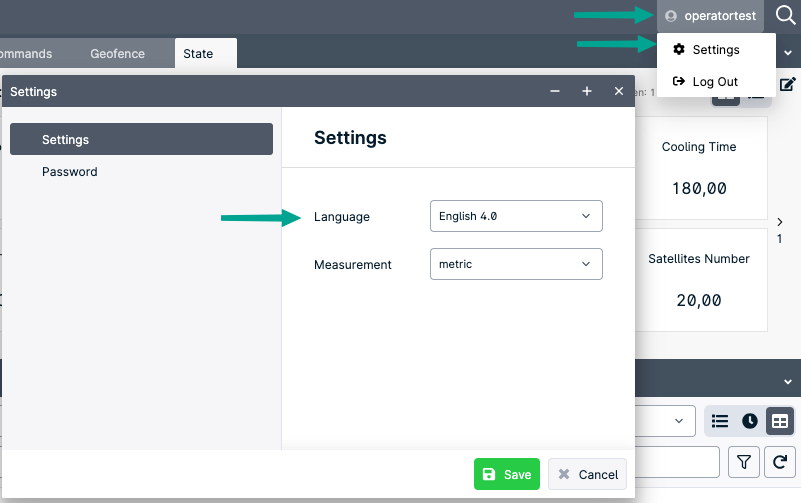Switch to list view icon

[719, 421]
